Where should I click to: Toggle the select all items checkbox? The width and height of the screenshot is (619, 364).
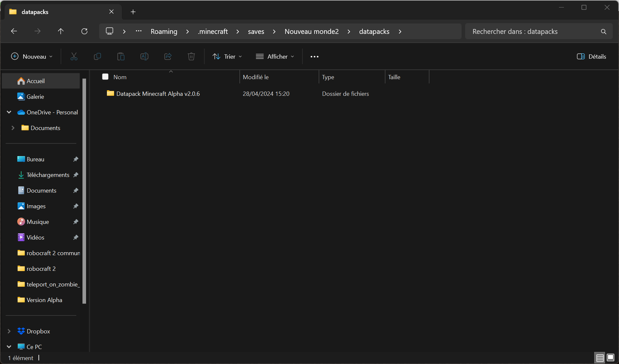tap(105, 77)
